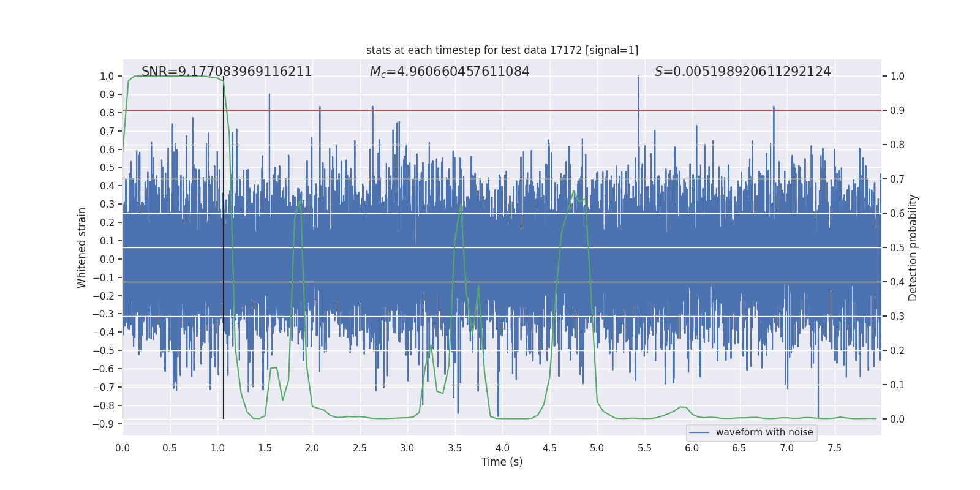
Task: Click the S=0.0051989 annotation text
Action: click(742, 72)
